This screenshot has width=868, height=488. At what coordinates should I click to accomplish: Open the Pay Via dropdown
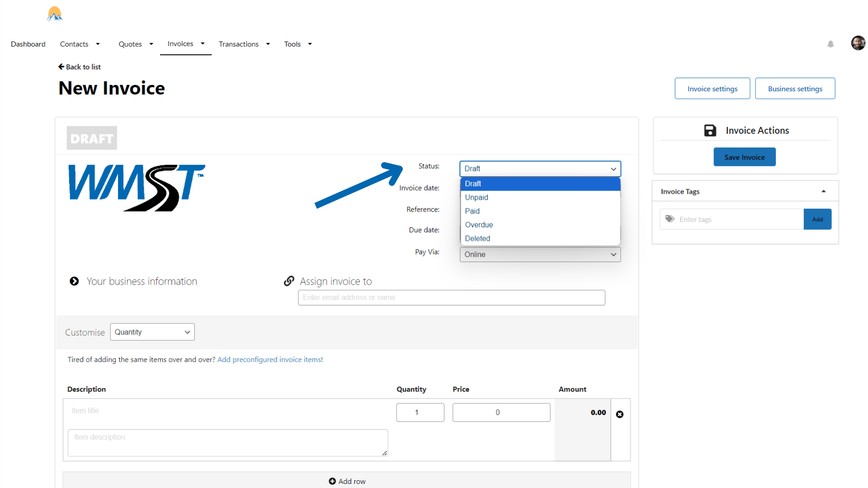coord(540,254)
